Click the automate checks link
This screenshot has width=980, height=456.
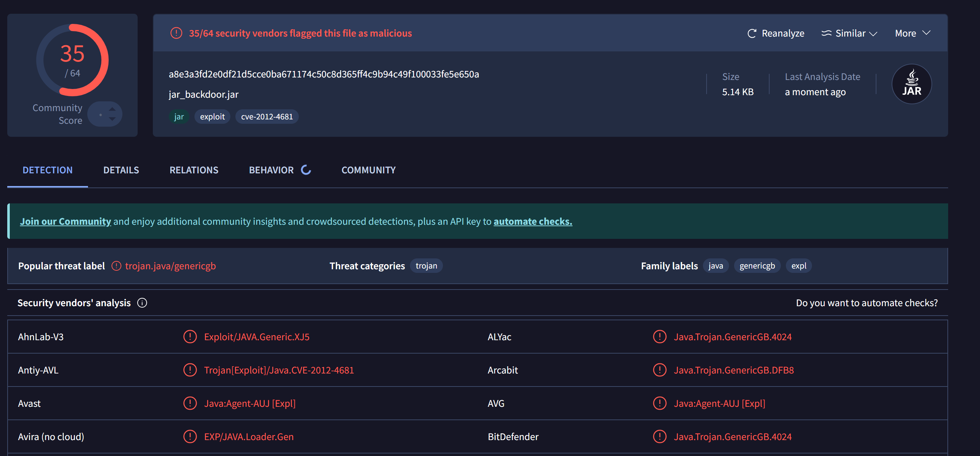(x=533, y=221)
